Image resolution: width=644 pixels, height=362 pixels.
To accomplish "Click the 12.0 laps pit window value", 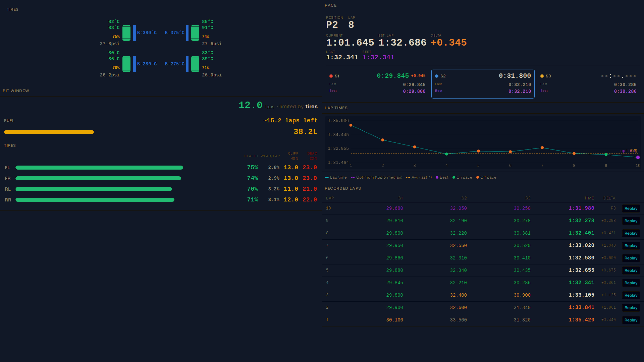I will pyautogui.click(x=251, y=105).
